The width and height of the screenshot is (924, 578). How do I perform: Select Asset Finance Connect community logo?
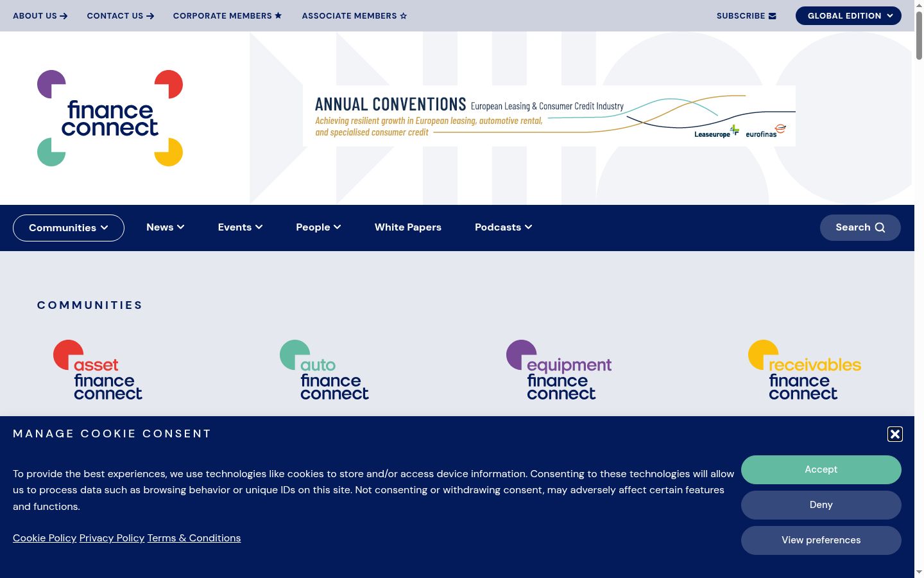[x=98, y=370]
